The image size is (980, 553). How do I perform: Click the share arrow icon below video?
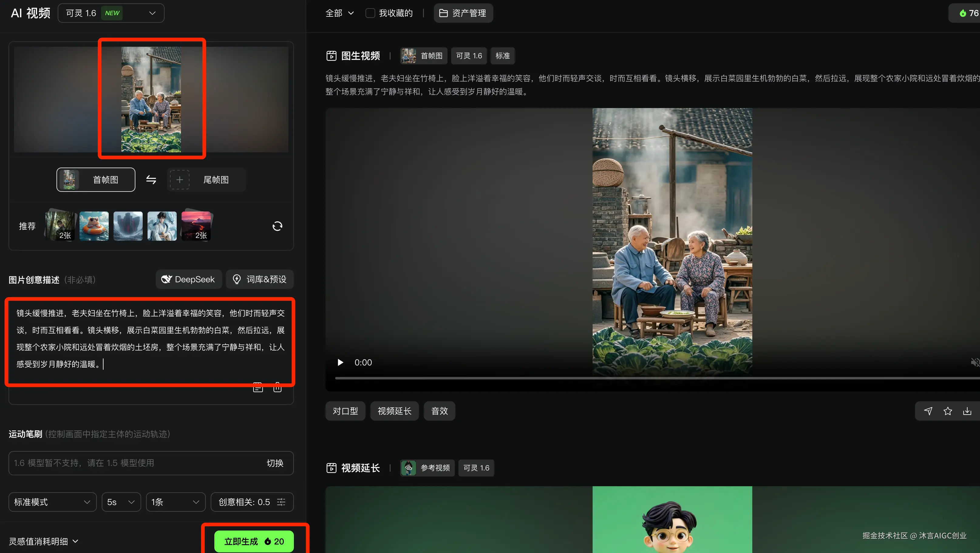(928, 411)
